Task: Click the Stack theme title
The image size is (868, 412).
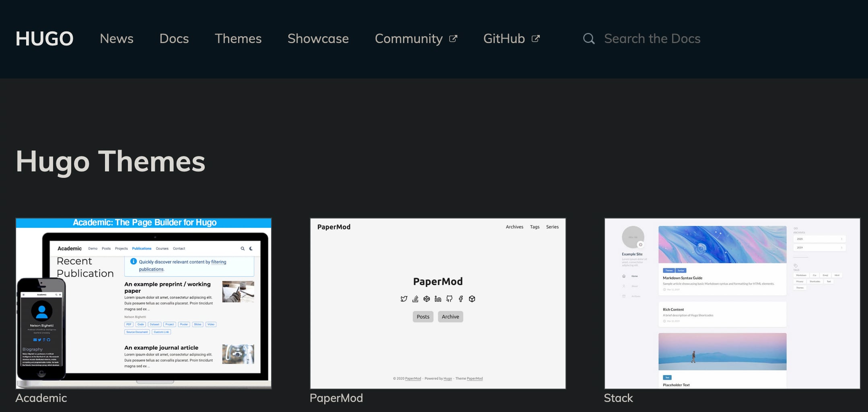Action: click(x=618, y=398)
